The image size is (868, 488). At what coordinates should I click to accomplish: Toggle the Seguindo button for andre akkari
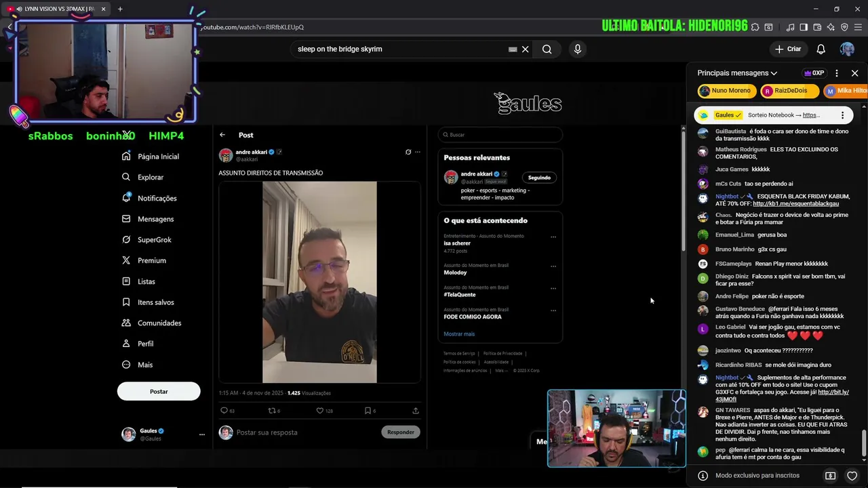[539, 178]
